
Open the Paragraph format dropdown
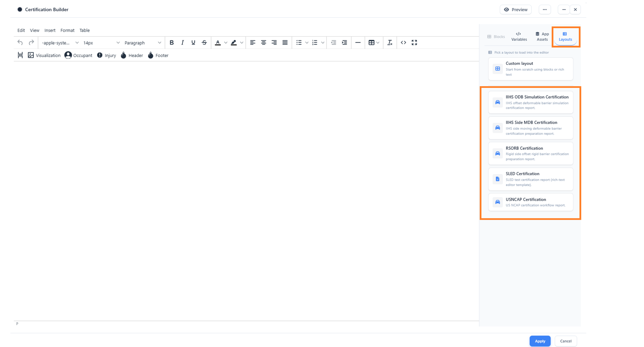click(x=143, y=43)
